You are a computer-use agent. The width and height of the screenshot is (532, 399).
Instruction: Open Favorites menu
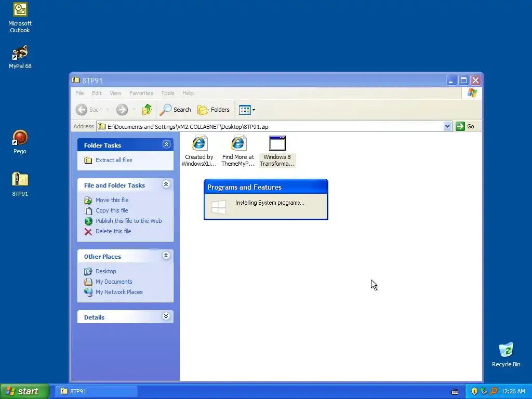(141, 93)
